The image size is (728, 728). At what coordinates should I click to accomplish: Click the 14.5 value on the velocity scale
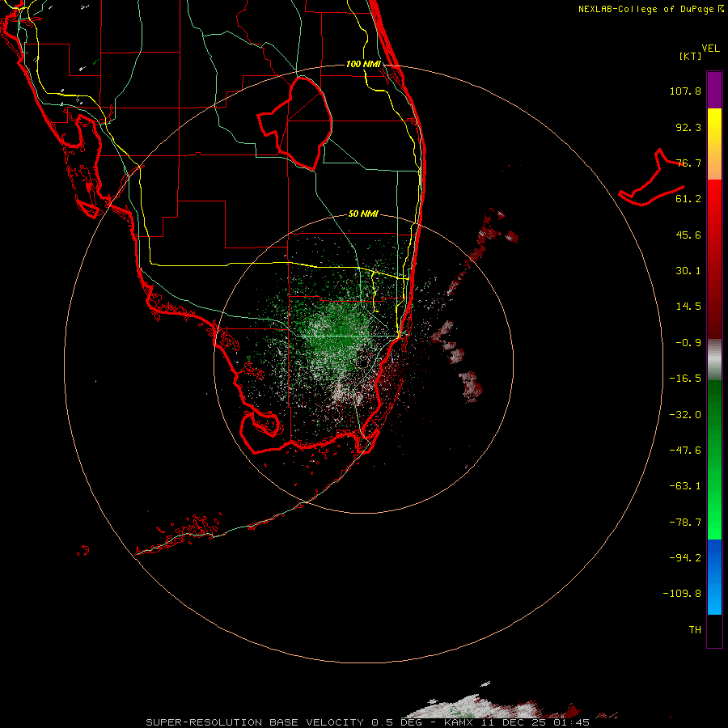pos(688,307)
